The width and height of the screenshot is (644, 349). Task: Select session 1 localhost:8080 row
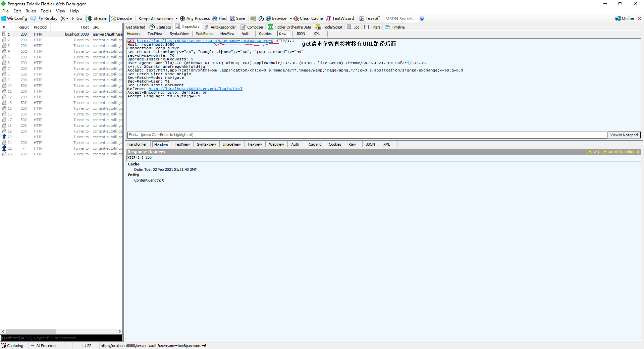tap(62, 34)
